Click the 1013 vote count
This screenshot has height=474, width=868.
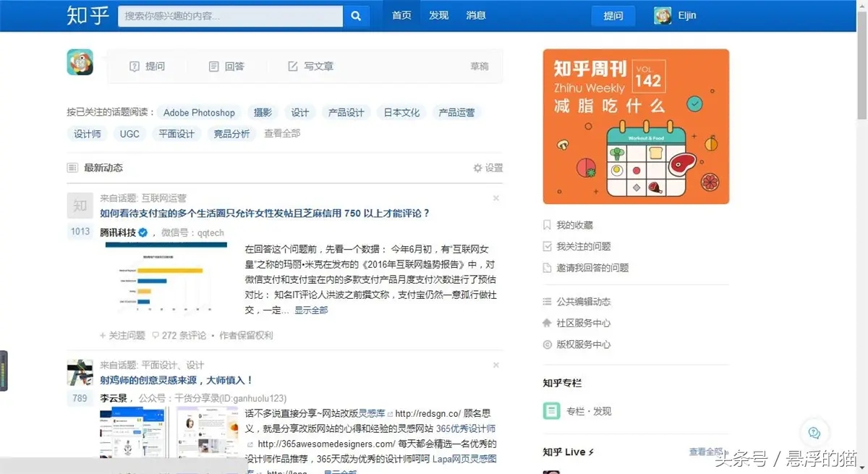click(x=80, y=232)
